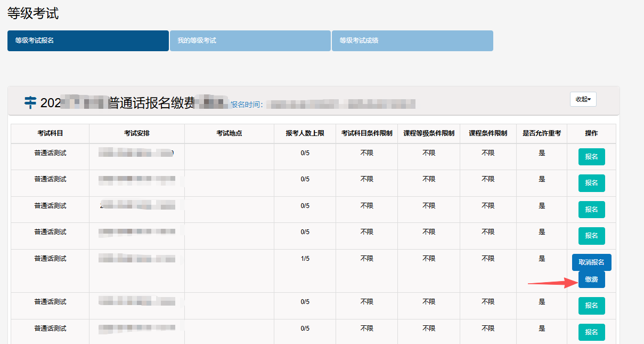Switch to the 我的等级考试 tab
The height and width of the screenshot is (344, 644).
pyautogui.click(x=250, y=41)
